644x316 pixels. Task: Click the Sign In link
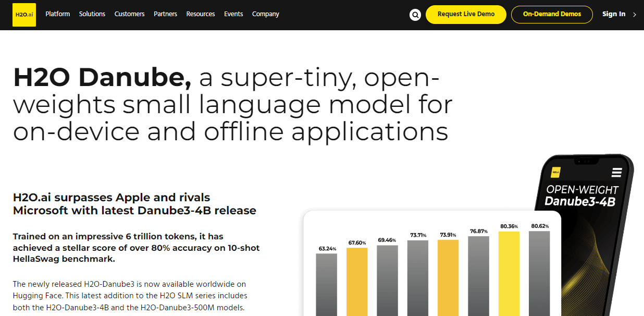[613, 14]
